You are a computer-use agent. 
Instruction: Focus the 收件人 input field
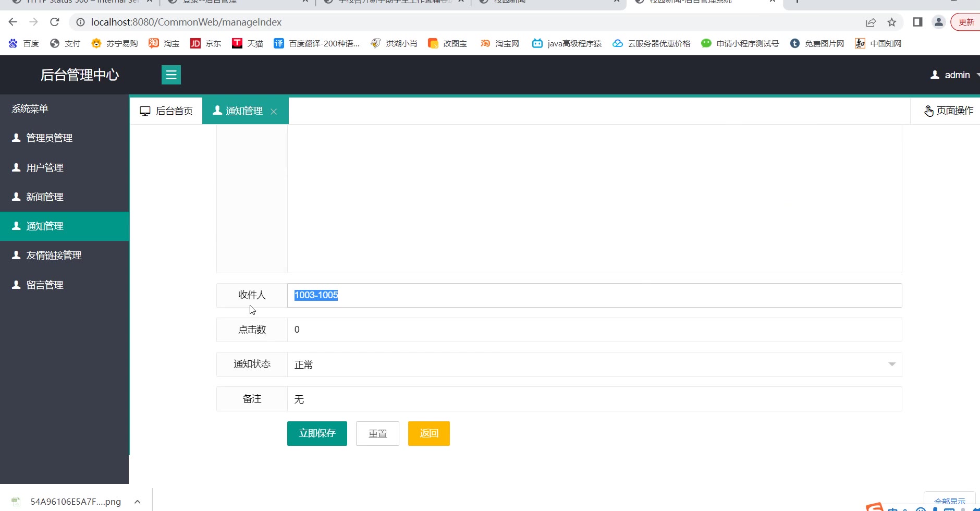click(595, 295)
